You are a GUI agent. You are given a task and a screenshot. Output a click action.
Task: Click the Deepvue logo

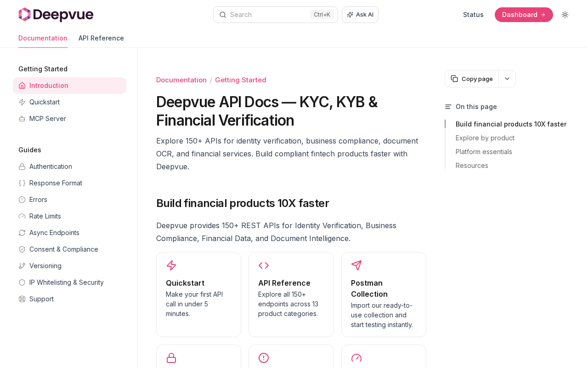[56, 15]
